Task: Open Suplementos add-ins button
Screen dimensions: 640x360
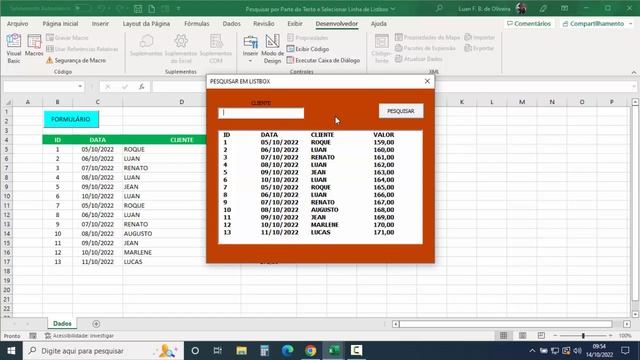Action: pos(146,46)
